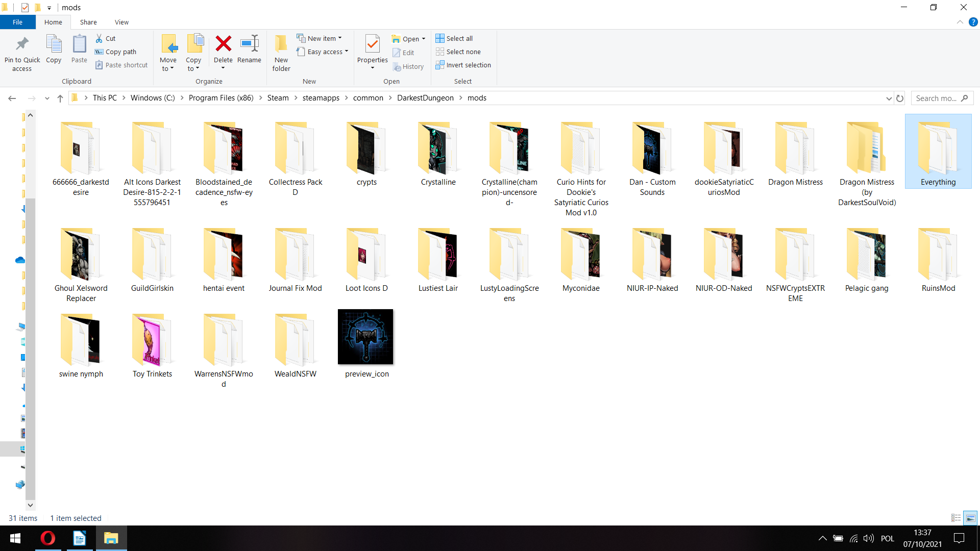The width and height of the screenshot is (980, 551).
Task: Open History from the ribbon
Action: (408, 66)
